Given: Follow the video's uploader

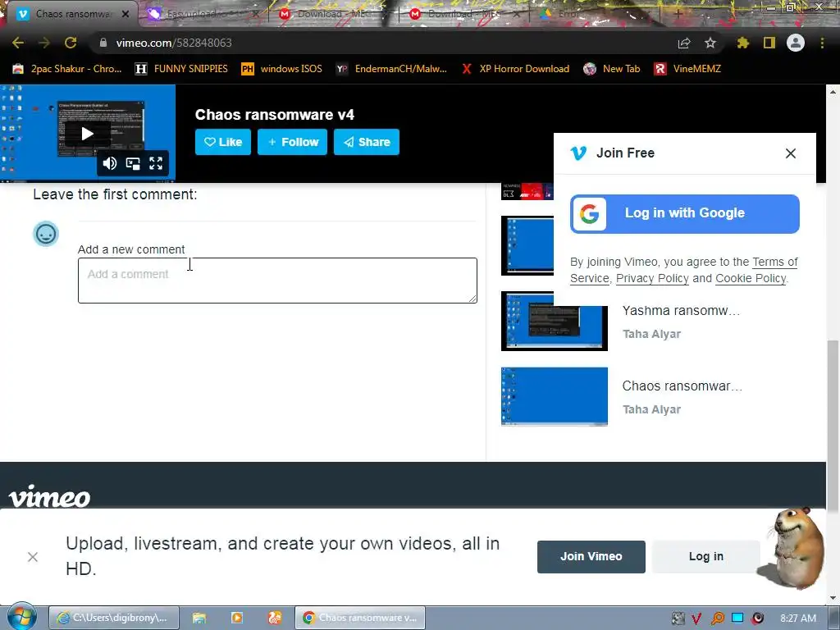Looking at the screenshot, I should point(292,142).
